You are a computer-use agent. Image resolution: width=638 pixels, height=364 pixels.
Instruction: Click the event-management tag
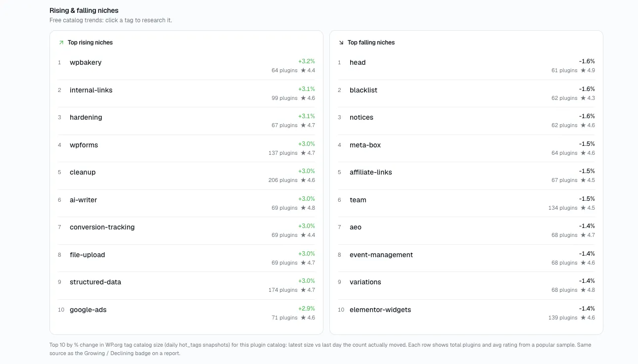[x=381, y=255]
